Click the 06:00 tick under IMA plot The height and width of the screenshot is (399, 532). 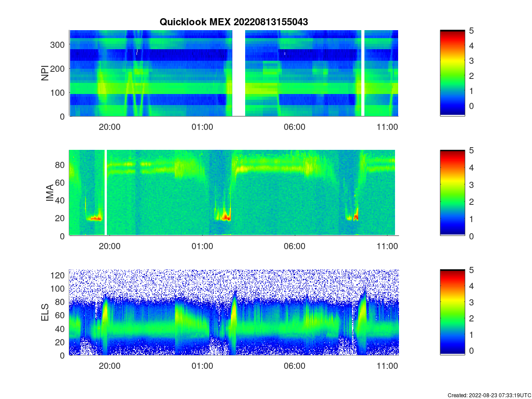(x=294, y=246)
